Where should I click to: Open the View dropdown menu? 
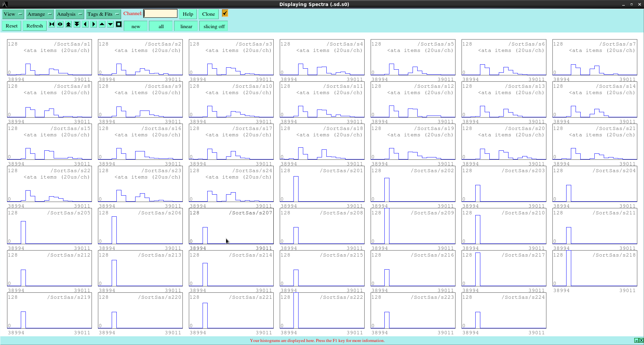coord(13,14)
